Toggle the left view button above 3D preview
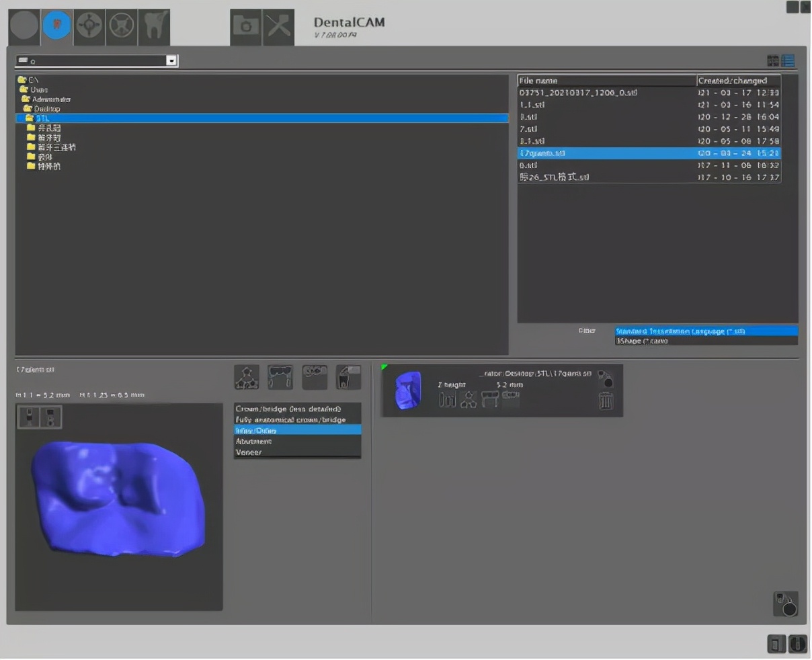 [x=28, y=417]
